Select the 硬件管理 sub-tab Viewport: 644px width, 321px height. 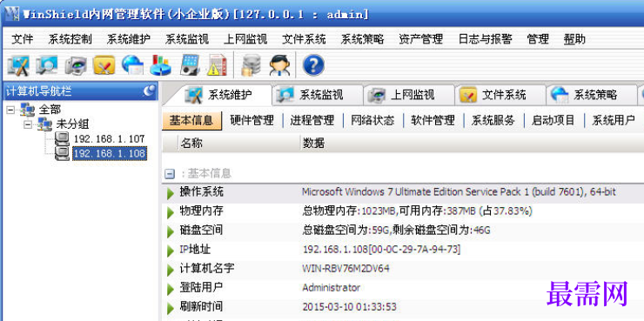pyautogui.click(x=252, y=120)
